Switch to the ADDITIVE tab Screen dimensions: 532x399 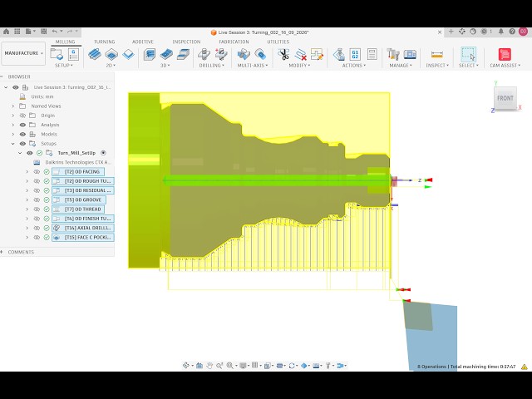coord(143,42)
